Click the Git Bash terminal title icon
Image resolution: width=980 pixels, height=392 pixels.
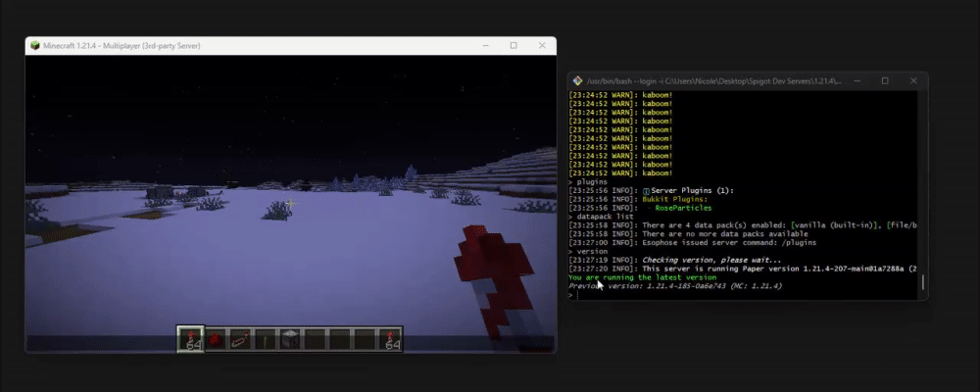[577, 80]
